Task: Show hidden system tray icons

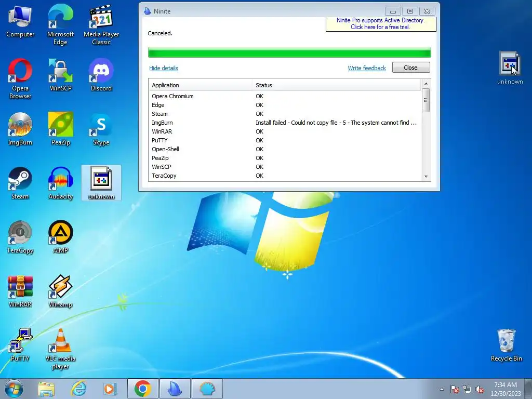Action: pyautogui.click(x=442, y=389)
